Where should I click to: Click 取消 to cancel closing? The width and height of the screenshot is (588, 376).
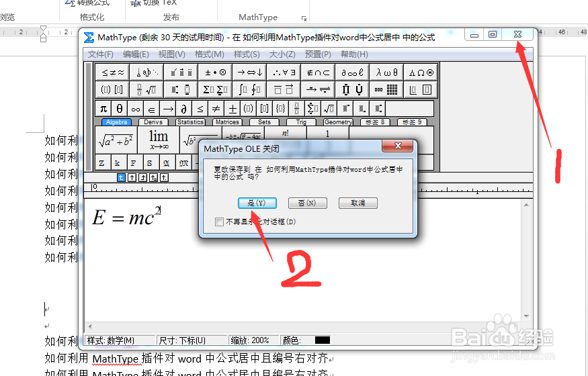[358, 203]
